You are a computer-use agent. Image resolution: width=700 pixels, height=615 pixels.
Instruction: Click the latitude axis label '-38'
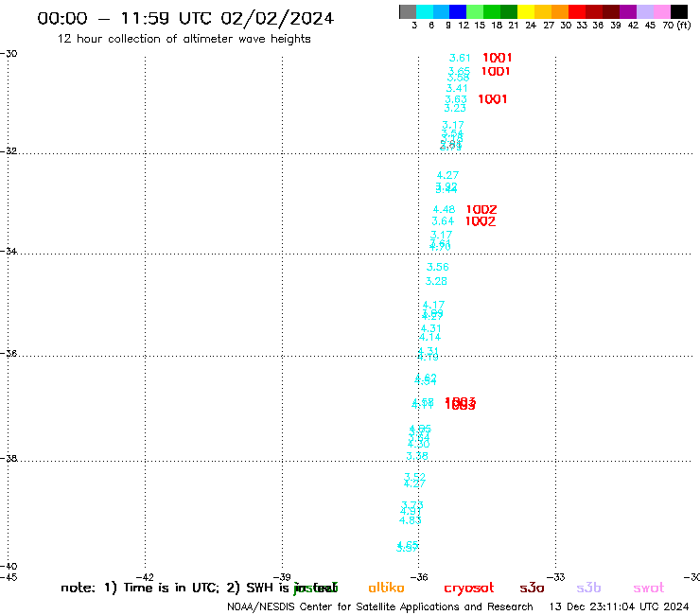(x=9, y=459)
